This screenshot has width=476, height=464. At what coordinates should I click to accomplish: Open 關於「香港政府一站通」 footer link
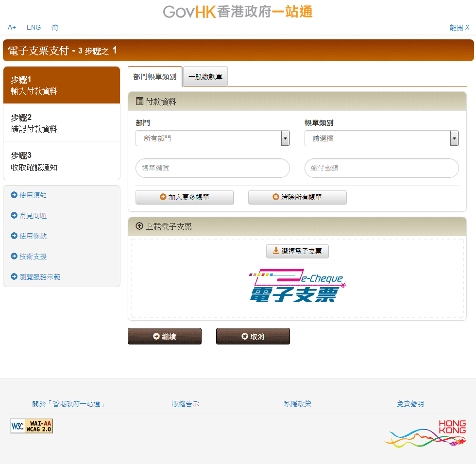68,404
